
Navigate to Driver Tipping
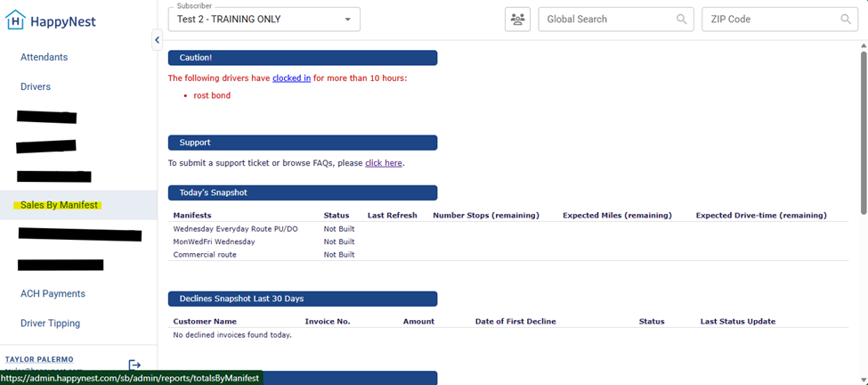[50, 324]
